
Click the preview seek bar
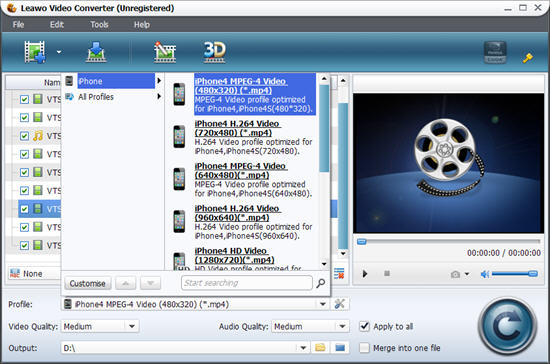coord(449,241)
